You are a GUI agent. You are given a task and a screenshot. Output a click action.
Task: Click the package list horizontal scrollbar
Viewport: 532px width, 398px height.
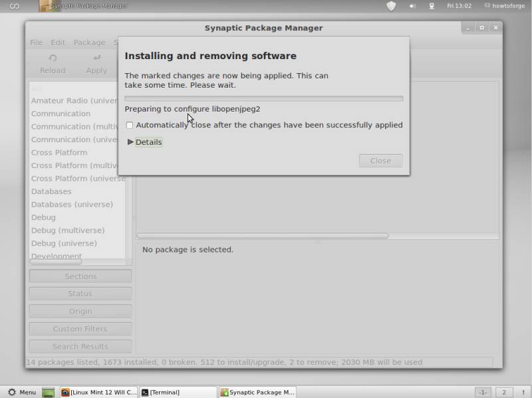click(263, 236)
